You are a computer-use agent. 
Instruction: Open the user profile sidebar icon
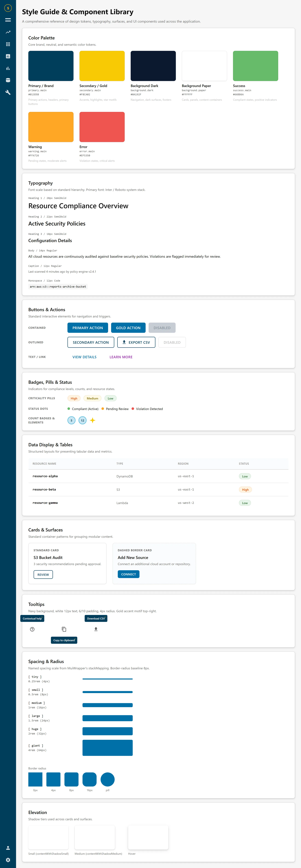8,848
